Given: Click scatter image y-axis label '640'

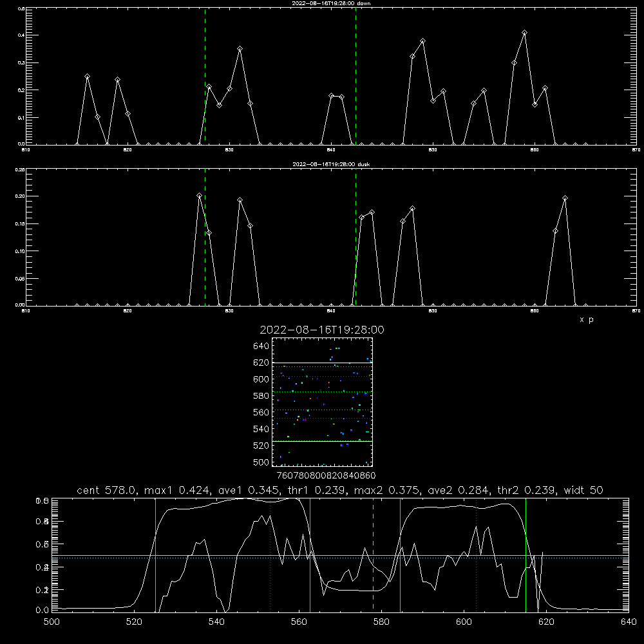Looking at the screenshot, I should pyautogui.click(x=261, y=346).
